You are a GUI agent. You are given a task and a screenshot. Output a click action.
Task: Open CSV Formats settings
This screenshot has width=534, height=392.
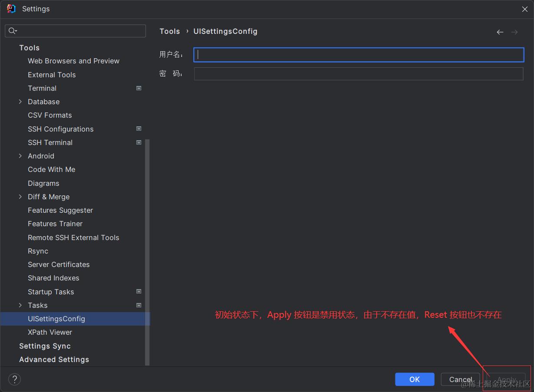pos(50,115)
